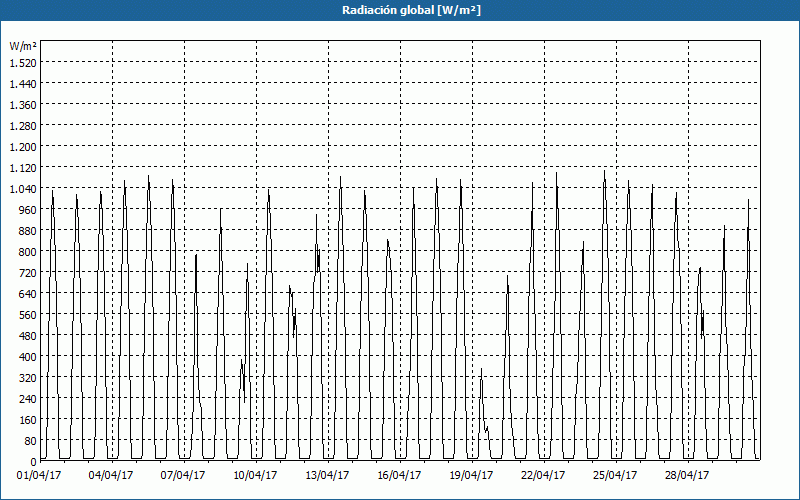Select the 1.360 y-axis value

point(23,105)
